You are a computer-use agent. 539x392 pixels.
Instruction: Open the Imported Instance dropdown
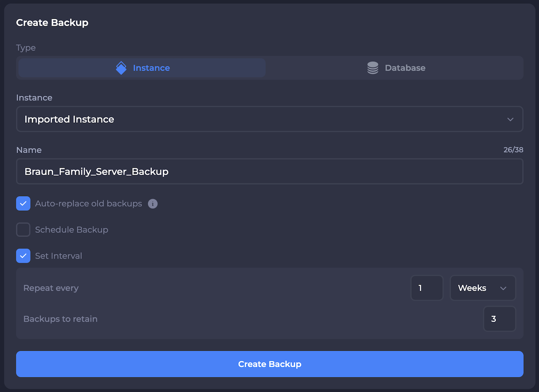click(269, 119)
